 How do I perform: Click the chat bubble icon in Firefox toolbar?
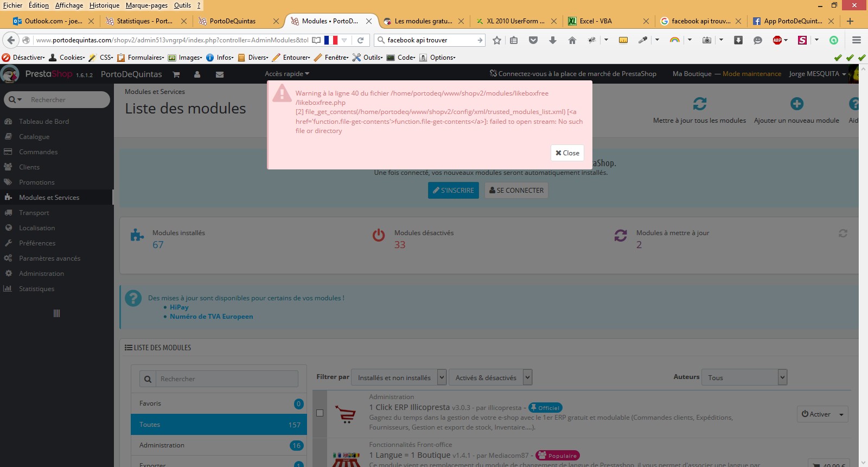pyautogui.click(x=758, y=40)
